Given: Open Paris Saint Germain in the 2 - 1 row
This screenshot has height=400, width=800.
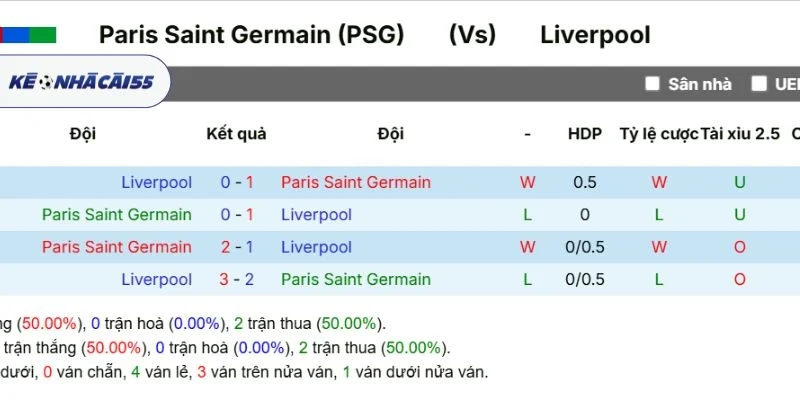Looking at the screenshot, I should 116,247.
